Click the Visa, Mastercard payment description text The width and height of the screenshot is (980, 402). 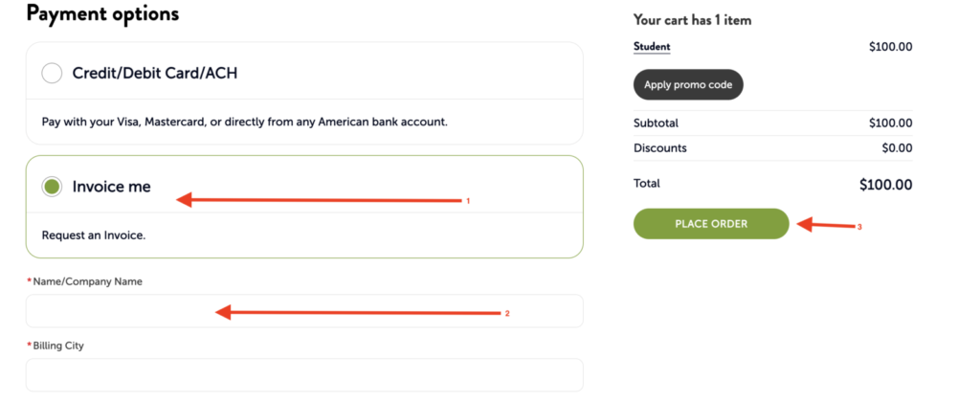[x=245, y=123]
